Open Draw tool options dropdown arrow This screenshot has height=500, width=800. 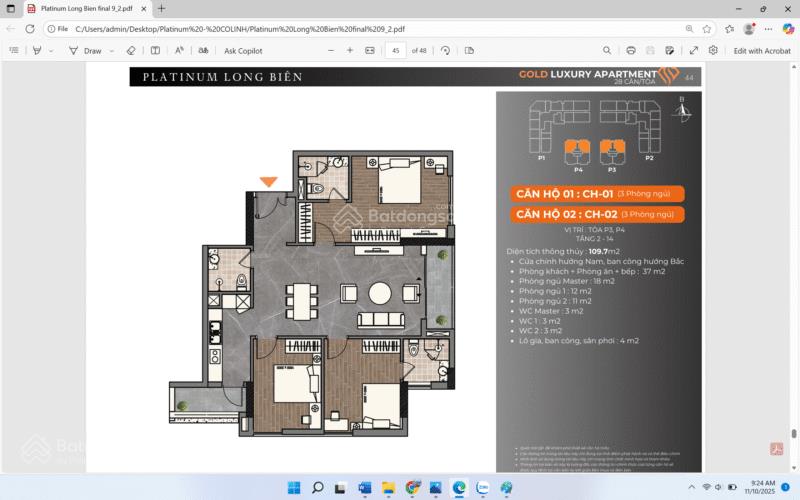pos(112,51)
